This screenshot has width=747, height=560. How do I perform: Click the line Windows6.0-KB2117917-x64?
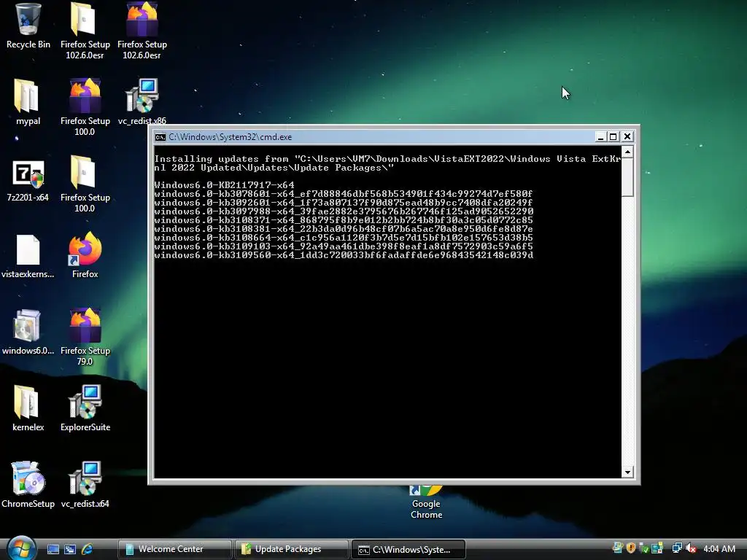[x=225, y=184]
